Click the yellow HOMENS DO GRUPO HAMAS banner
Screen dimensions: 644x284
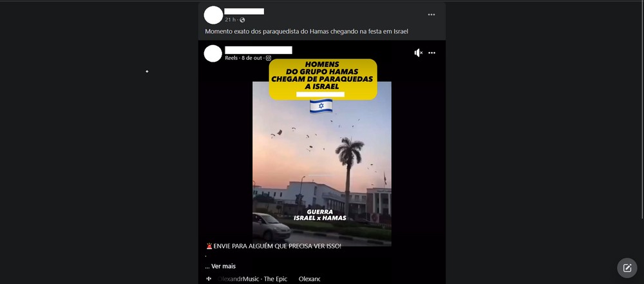(x=323, y=79)
